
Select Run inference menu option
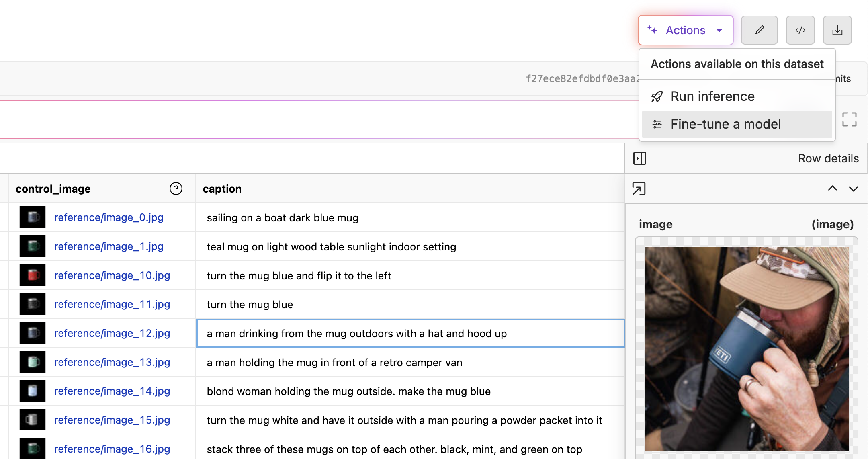click(712, 96)
